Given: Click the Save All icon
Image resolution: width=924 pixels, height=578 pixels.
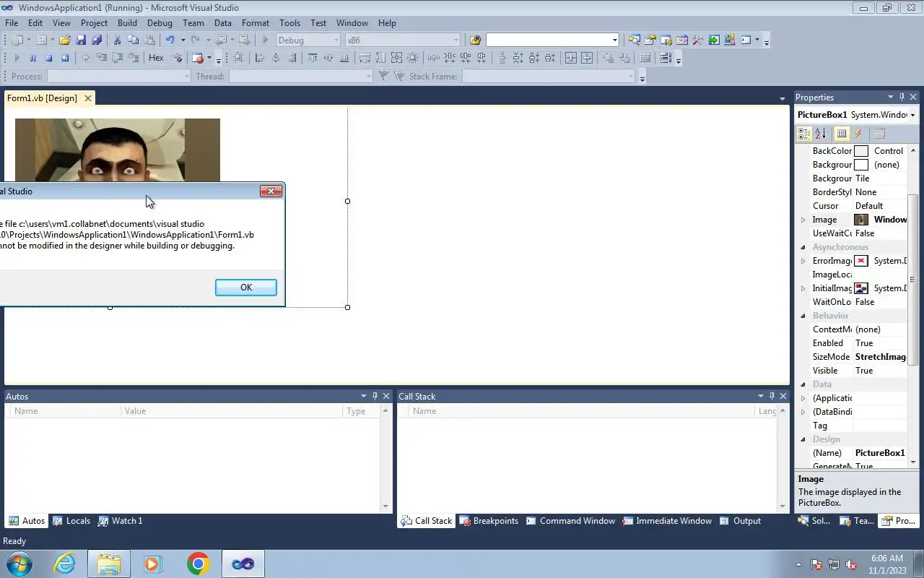Looking at the screenshot, I should pos(97,40).
